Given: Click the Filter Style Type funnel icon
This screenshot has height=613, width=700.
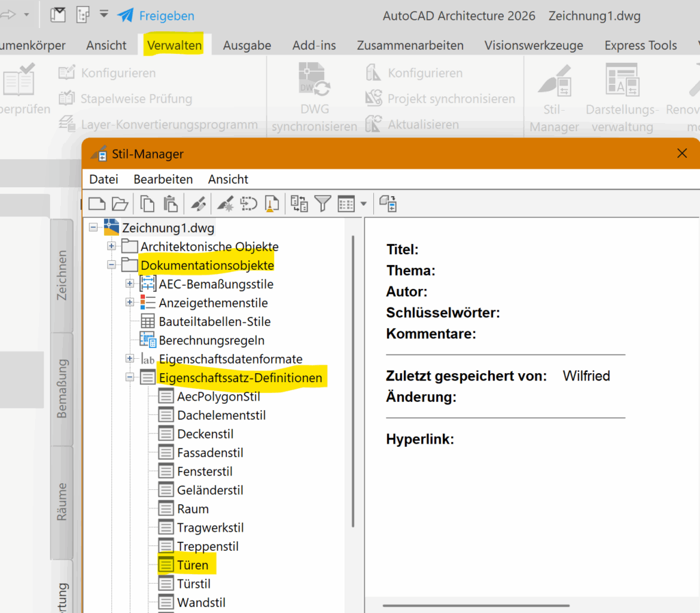Looking at the screenshot, I should click(x=323, y=203).
